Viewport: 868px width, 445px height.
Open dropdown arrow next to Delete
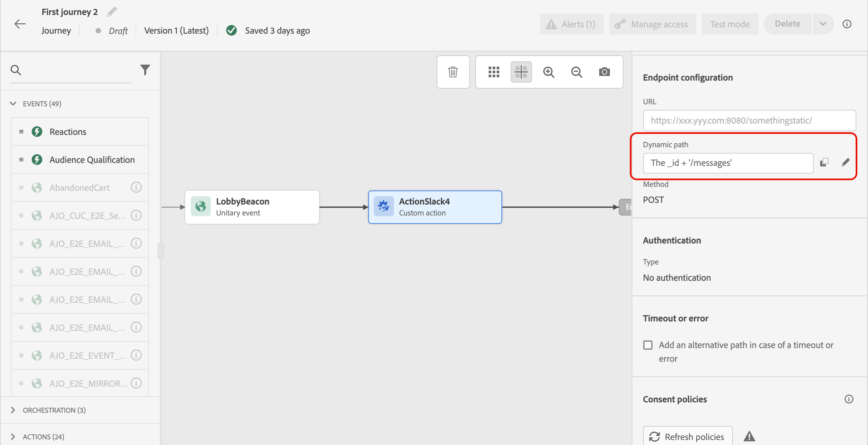(x=823, y=24)
